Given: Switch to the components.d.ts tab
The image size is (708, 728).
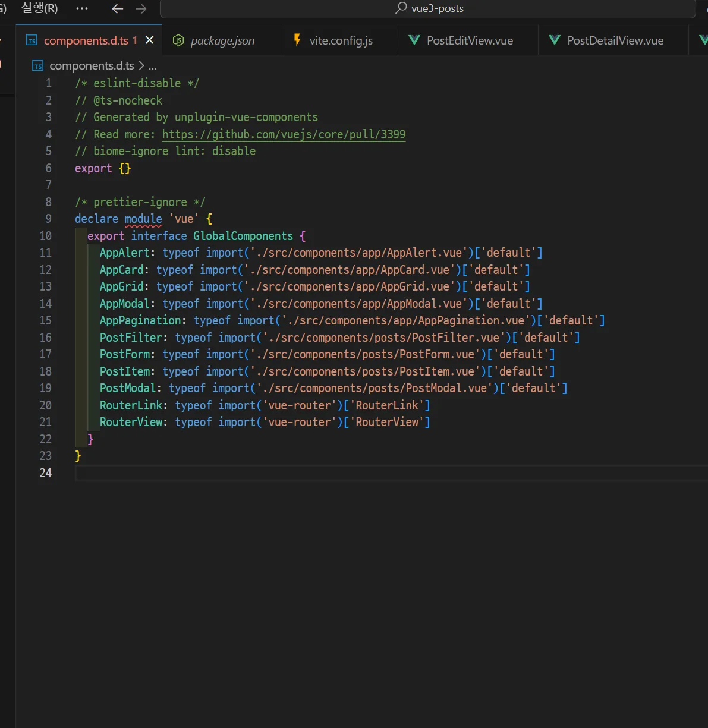Looking at the screenshot, I should pos(89,40).
